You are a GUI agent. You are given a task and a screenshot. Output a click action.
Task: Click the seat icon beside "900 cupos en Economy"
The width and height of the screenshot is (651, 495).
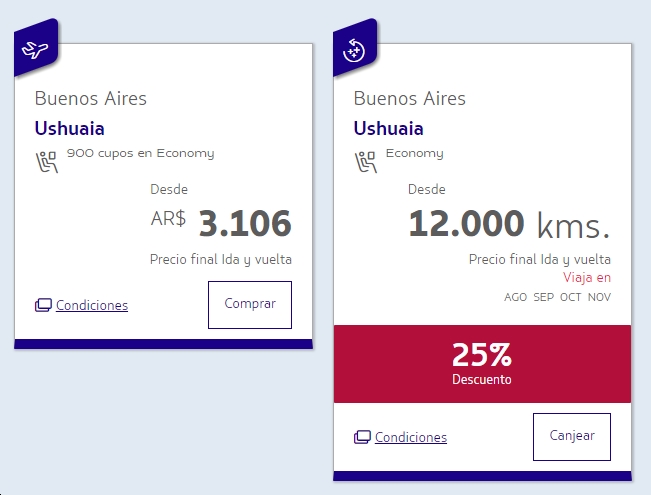click(46, 159)
